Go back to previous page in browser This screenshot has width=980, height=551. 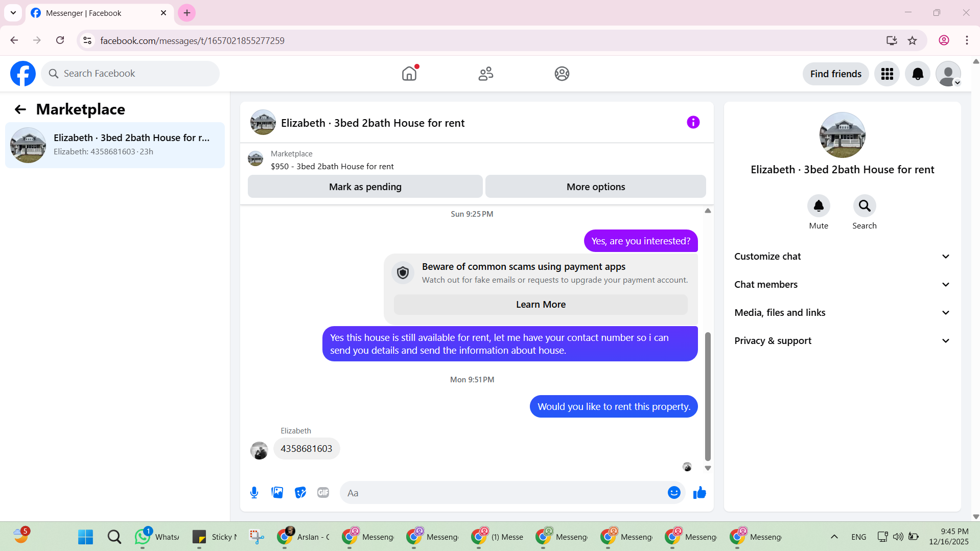[x=14, y=40]
